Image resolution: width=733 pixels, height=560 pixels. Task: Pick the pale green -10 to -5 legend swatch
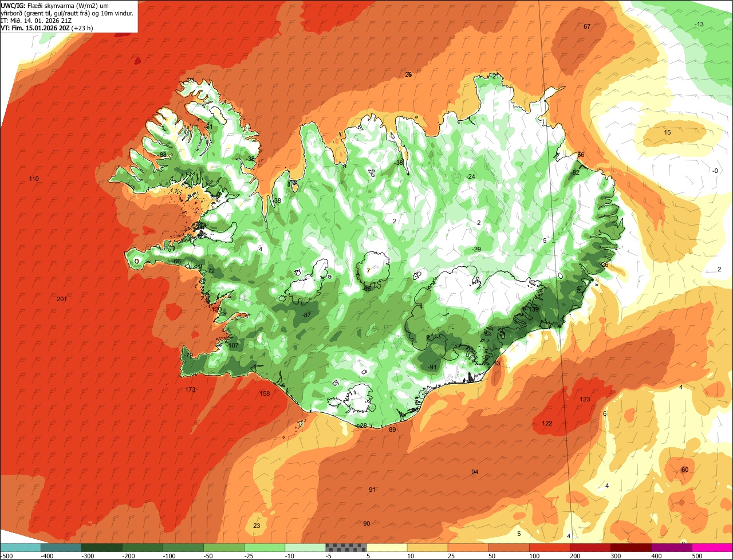(x=305, y=547)
